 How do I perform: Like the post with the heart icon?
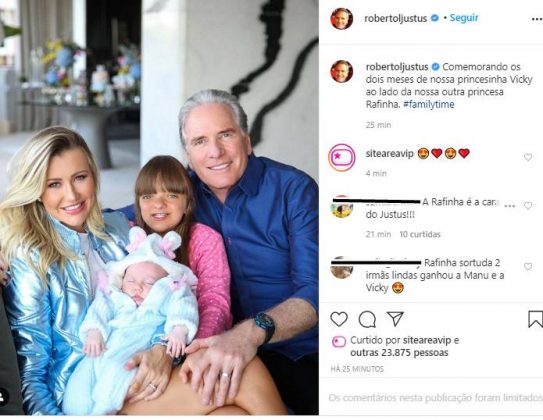pos(339,319)
